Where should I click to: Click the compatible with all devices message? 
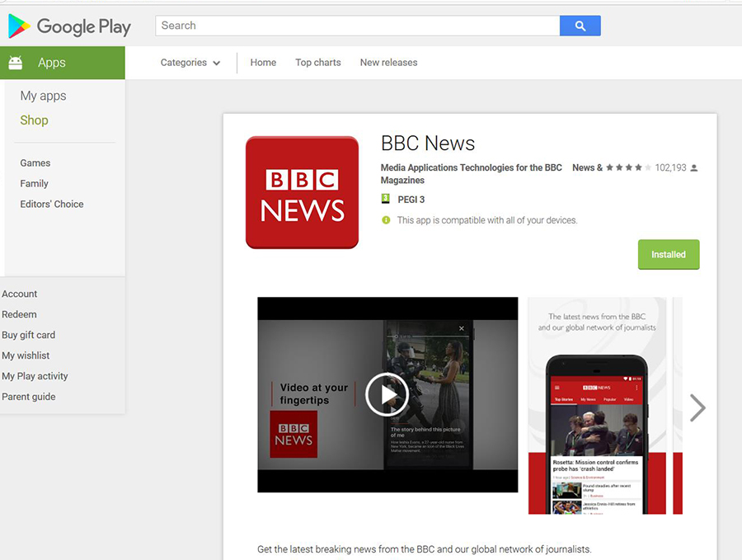487,220
